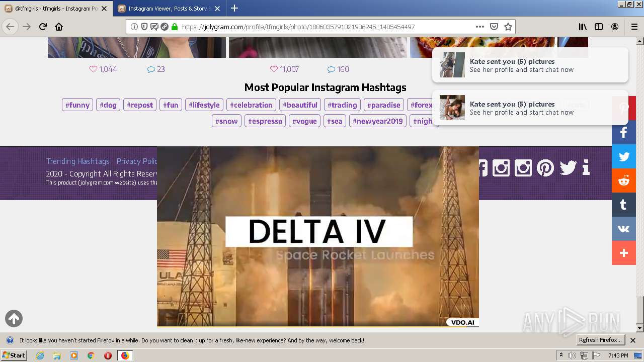
Task: Click the page vertical scrollbar thumb
Action: [640, 310]
